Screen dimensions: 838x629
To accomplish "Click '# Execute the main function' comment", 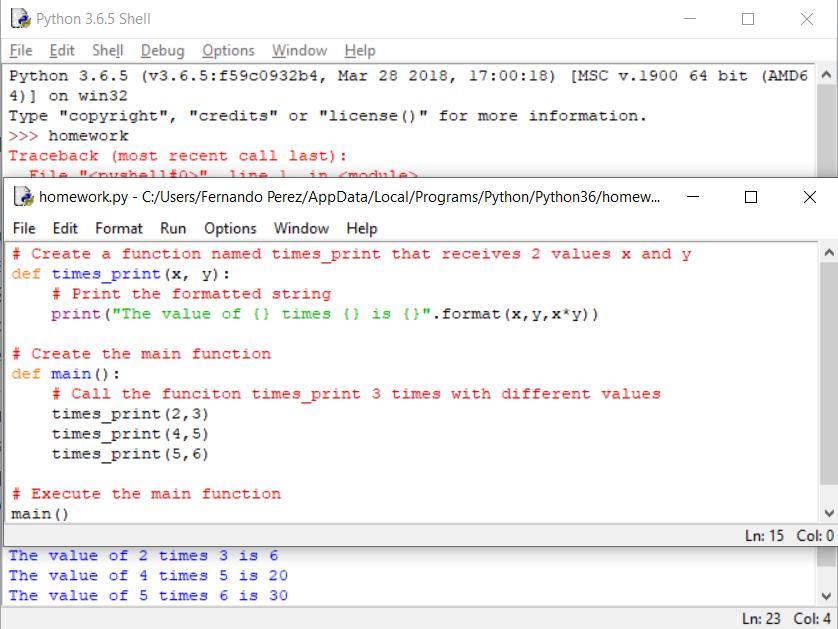I will coord(146,494).
